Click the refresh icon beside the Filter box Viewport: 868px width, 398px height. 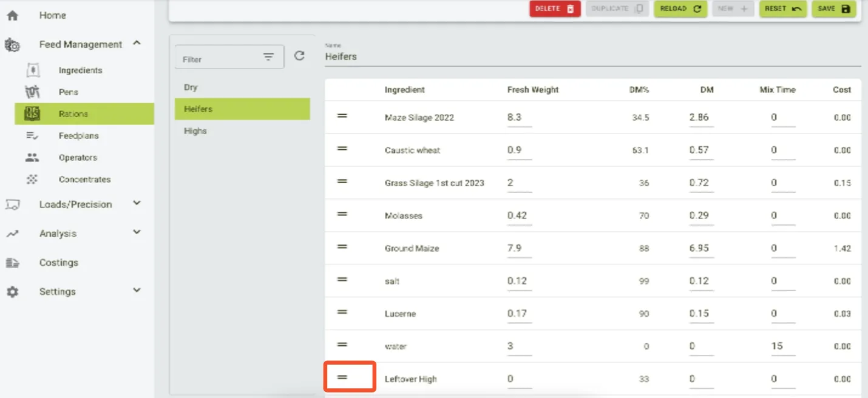coord(299,56)
